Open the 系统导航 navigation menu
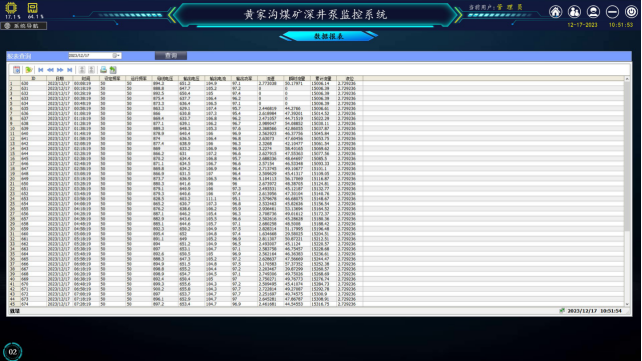 [24, 26]
